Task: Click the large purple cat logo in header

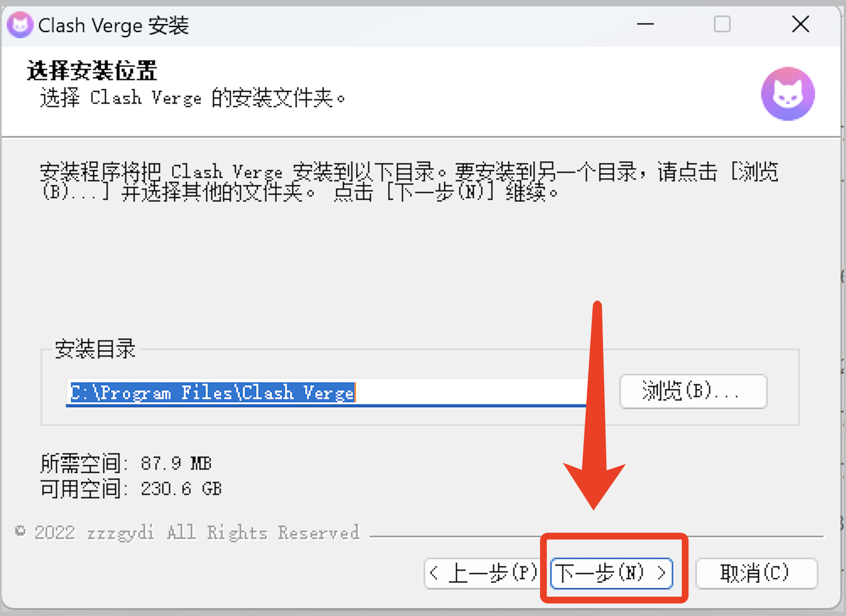Action: click(787, 93)
